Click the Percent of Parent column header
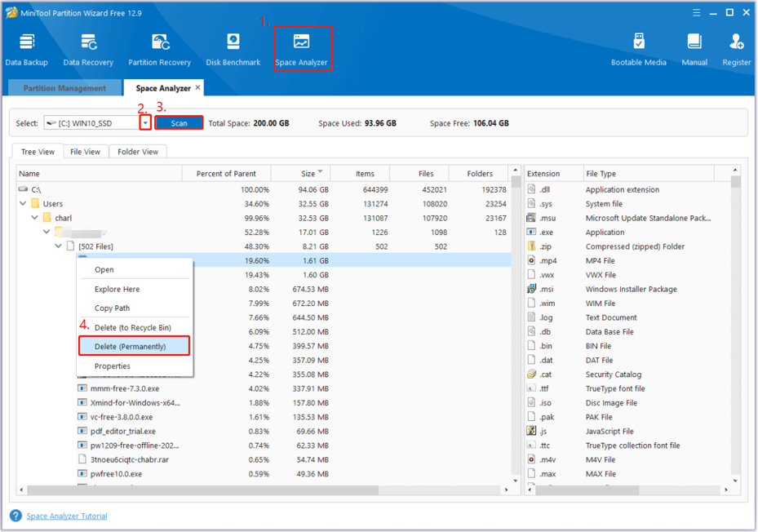 tap(226, 173)
